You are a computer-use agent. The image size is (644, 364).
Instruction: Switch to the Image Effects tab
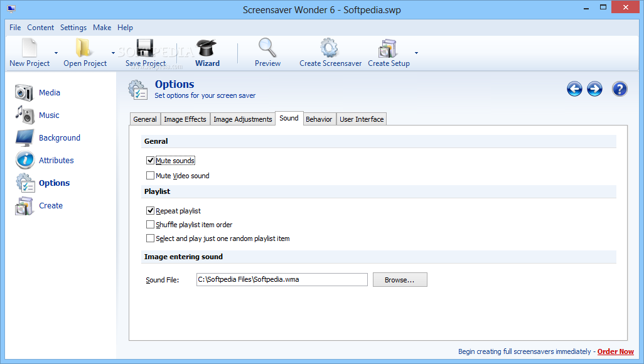pyautogui.click(x=185, y=119)
